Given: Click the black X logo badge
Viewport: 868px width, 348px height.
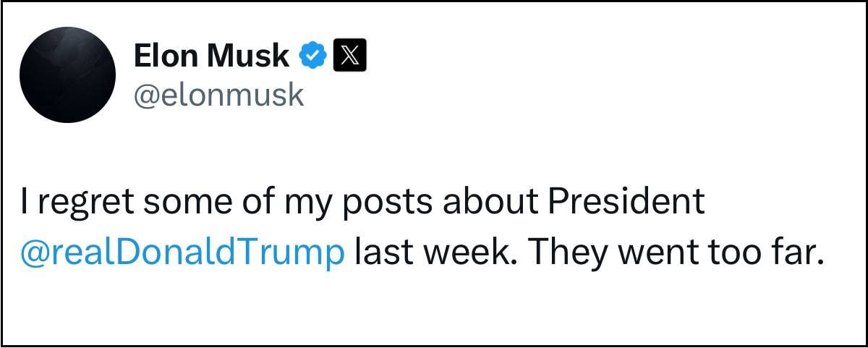Looking at the screenshot, I should point(349,56).
